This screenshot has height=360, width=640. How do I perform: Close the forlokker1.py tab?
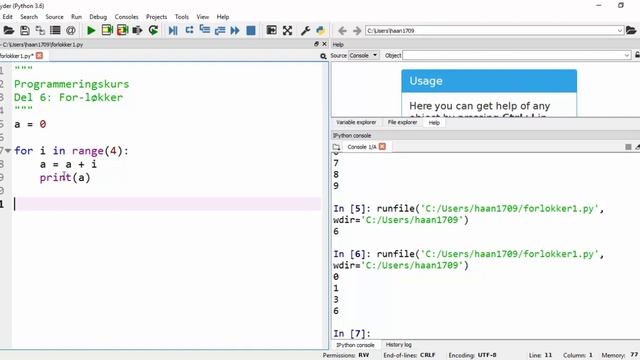click(39, 56)
